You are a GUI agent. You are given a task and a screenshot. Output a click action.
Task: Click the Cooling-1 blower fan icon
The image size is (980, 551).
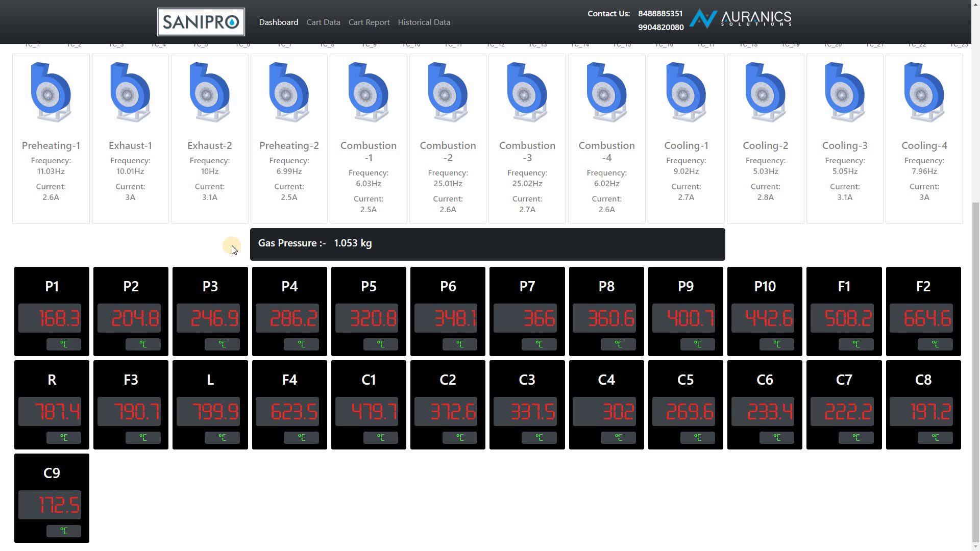click(685, 92)
